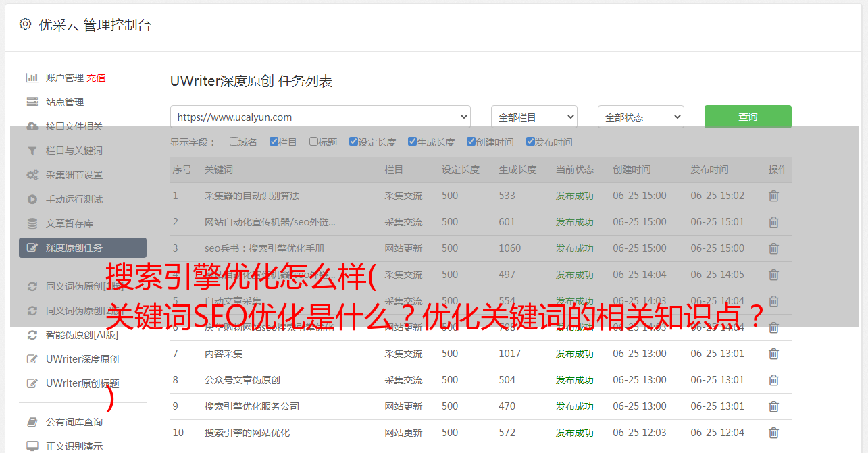868x453 pixels.
Task: Click the 关键词 column header
Action: (x=219, y=169)
